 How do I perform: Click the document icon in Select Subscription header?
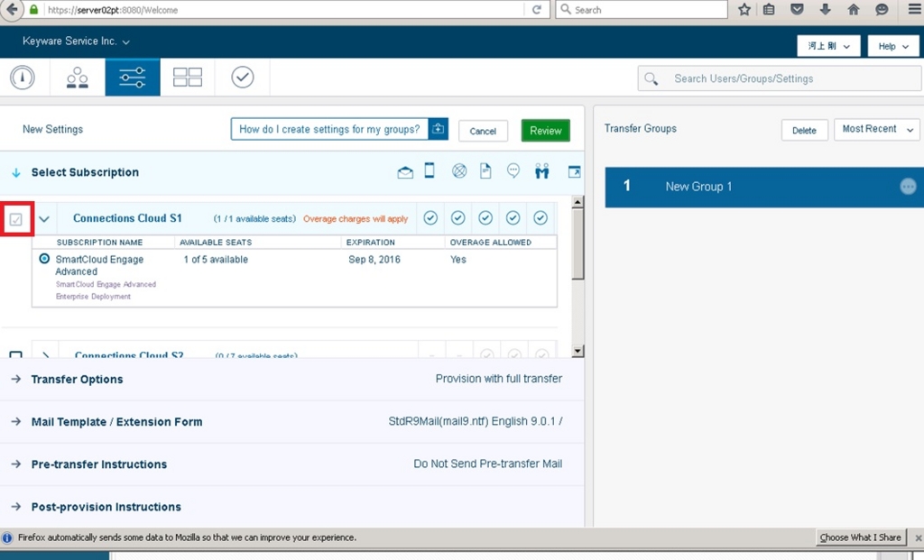pos(485,171)
